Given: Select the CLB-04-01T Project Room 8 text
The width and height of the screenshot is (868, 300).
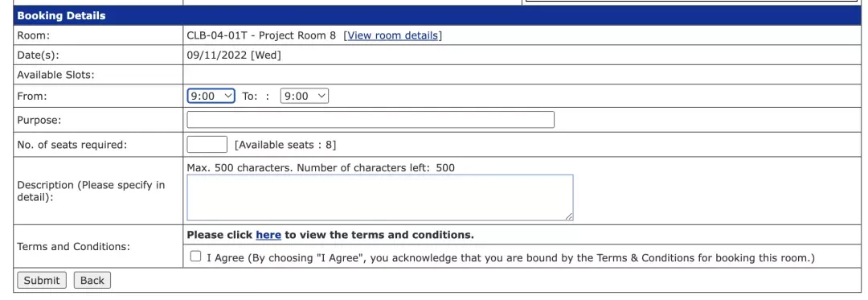Looking at the screenshot, I should pyautogui.click(x=261, y=35).
